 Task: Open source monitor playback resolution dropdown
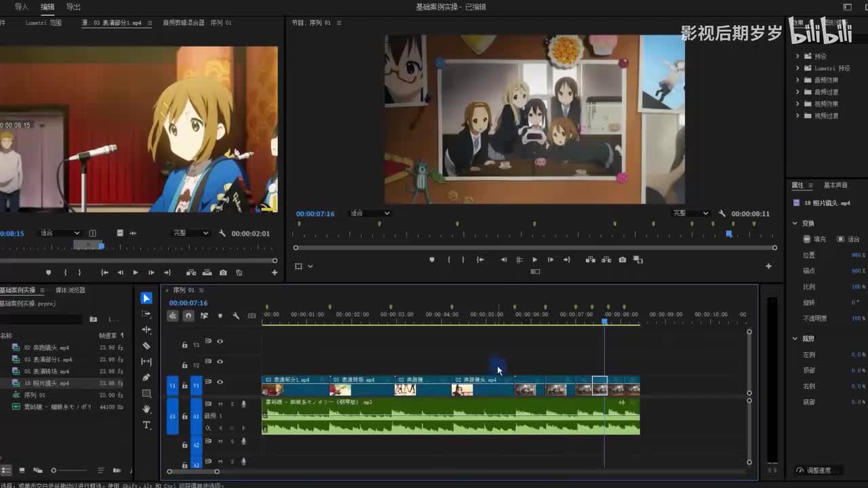point(191,233)
